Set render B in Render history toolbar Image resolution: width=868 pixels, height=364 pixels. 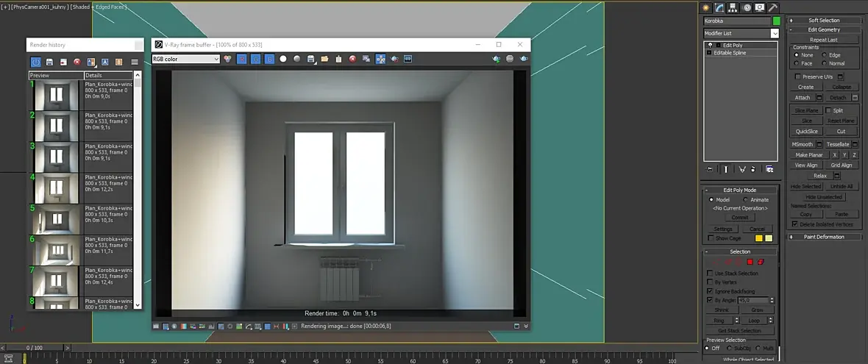tap(118, 62)
